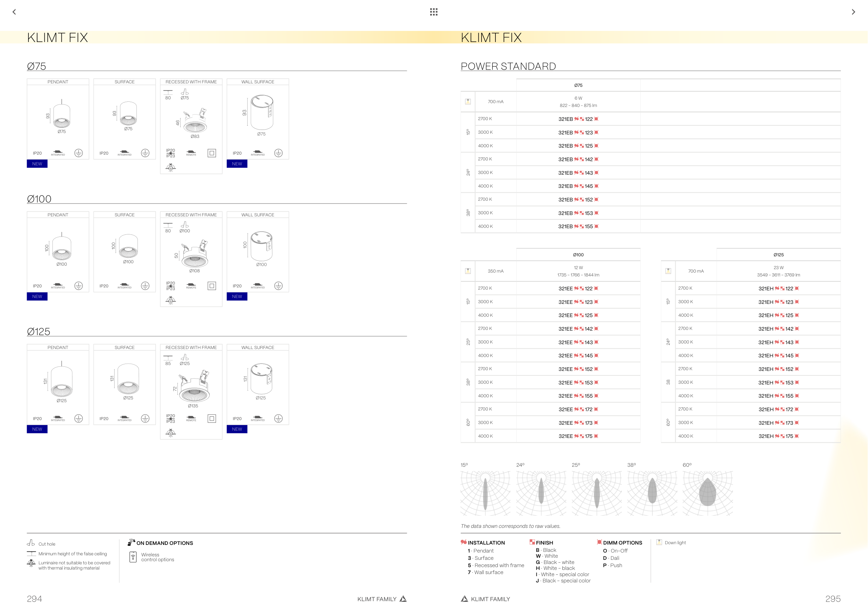Screen dimensions: 868x614
Task: Click the Wireless control options icon
Action: pyautogui.click(x=133, y=557)
